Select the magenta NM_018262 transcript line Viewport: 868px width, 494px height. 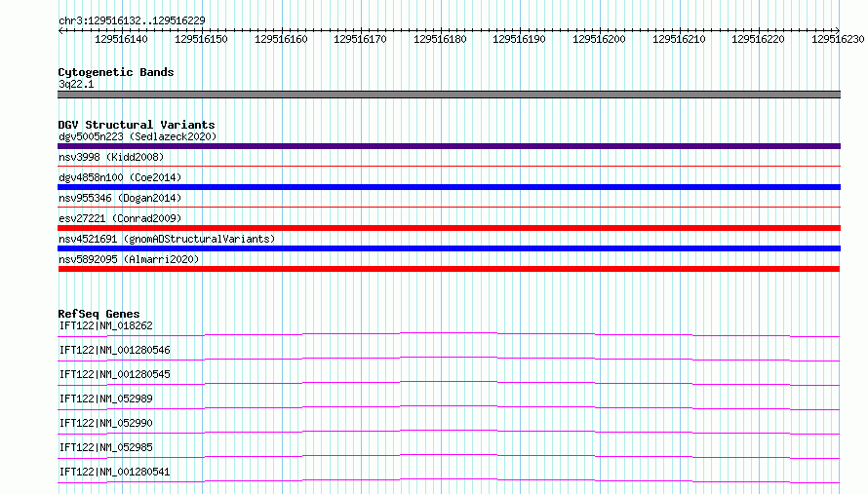pos(449,334)
